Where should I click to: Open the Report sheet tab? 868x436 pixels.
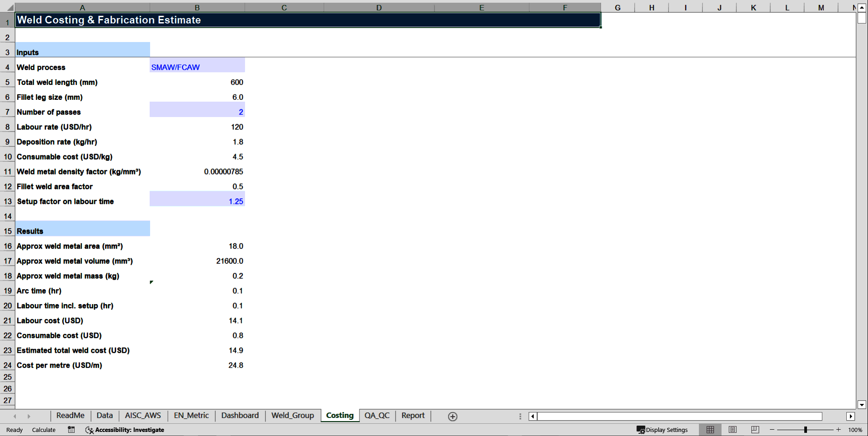[x=412, y=416]
